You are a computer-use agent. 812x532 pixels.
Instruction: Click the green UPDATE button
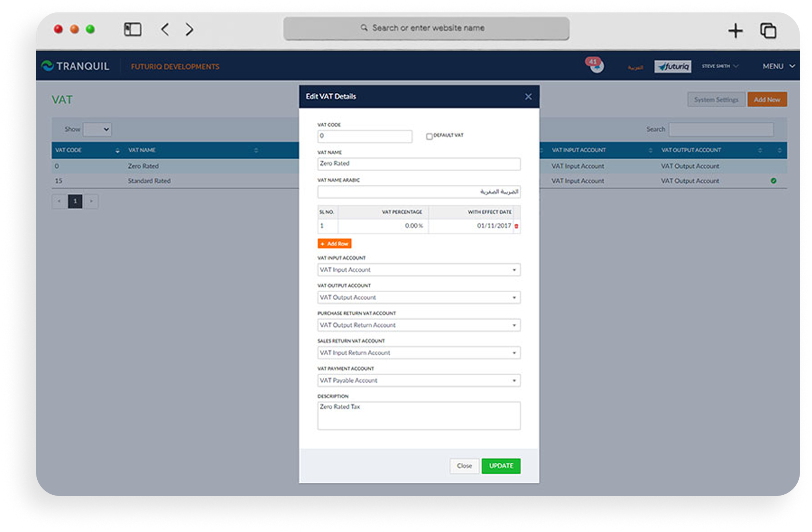pos(501,466)
